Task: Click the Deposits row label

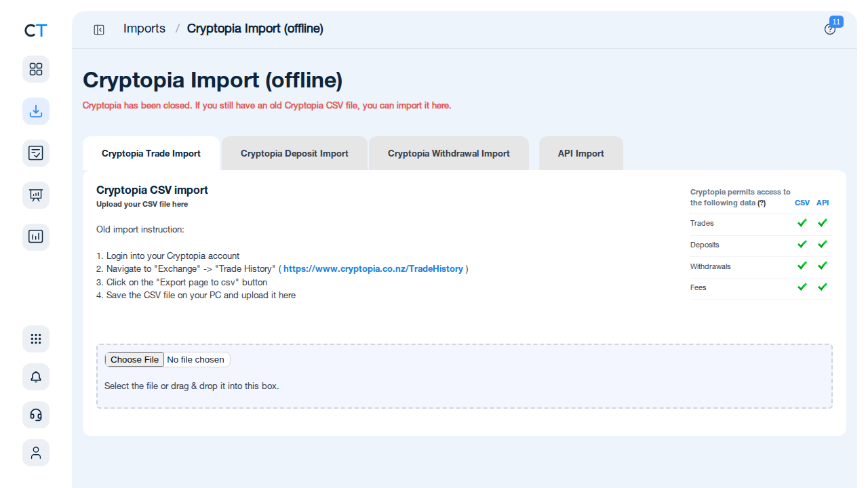Action: 705,245
